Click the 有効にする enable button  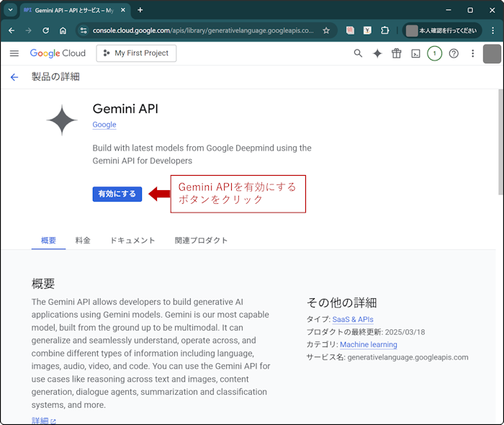[x=117, y=194]
